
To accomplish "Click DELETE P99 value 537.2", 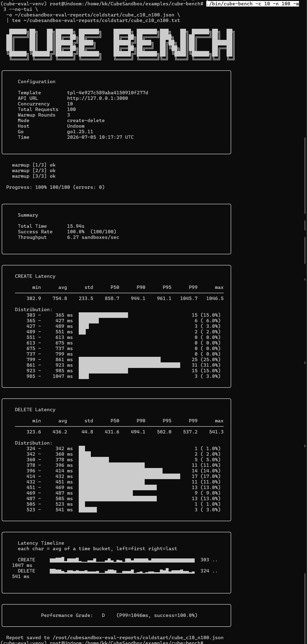I will (x=190, y=432).
